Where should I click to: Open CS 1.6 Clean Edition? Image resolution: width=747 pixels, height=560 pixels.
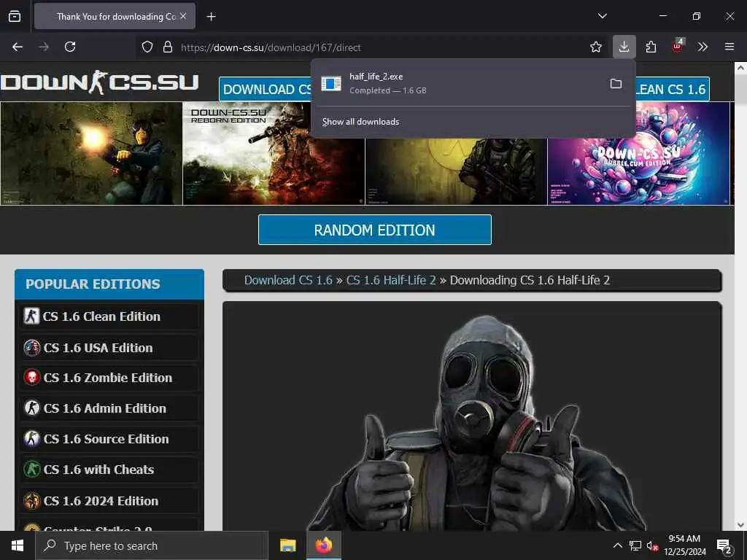click(x=109, y=316)
